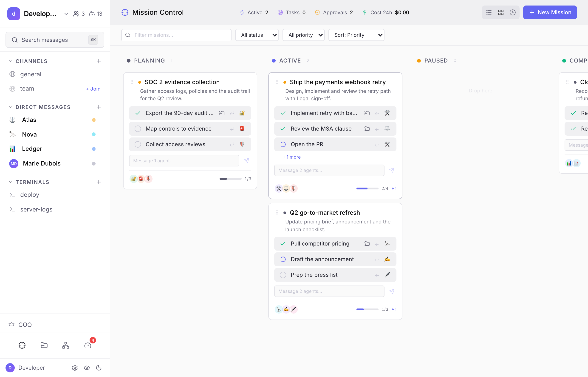Open folder icon on Pull competitor pricing
Image resolution: width=588 pixels, height=377 pixels.
click(367, 244)
